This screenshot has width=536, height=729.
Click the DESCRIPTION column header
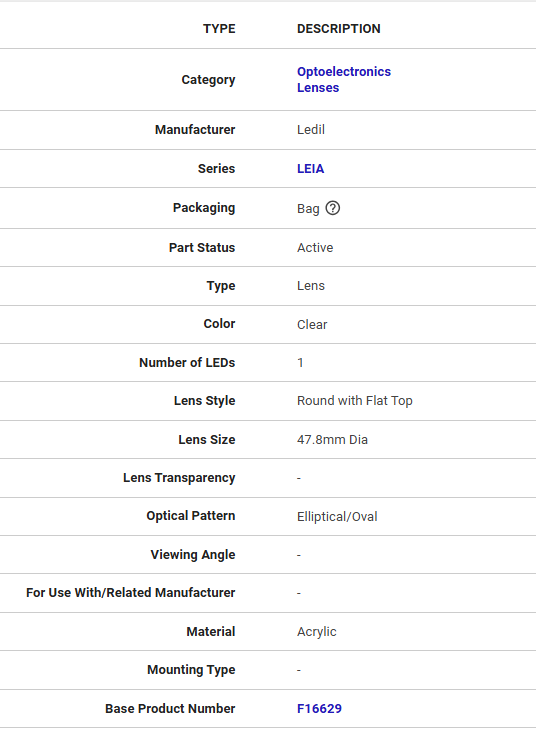pos(339,29)
